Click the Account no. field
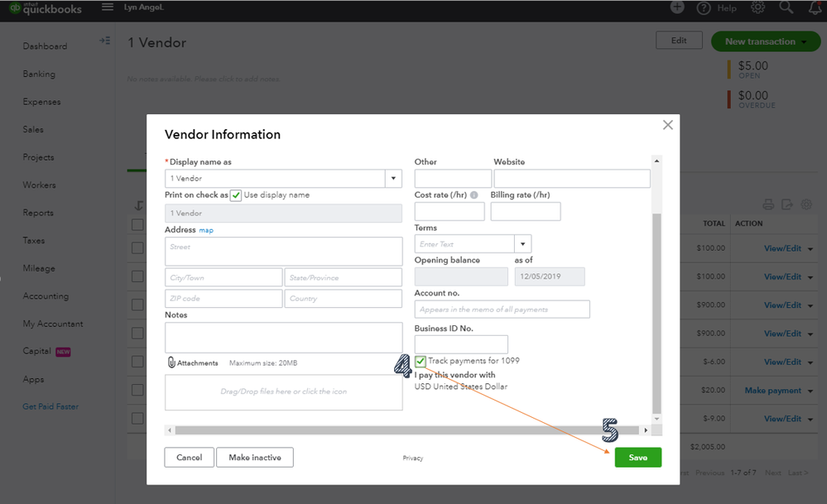The image size is (827, 504). (x=502, y=310)
